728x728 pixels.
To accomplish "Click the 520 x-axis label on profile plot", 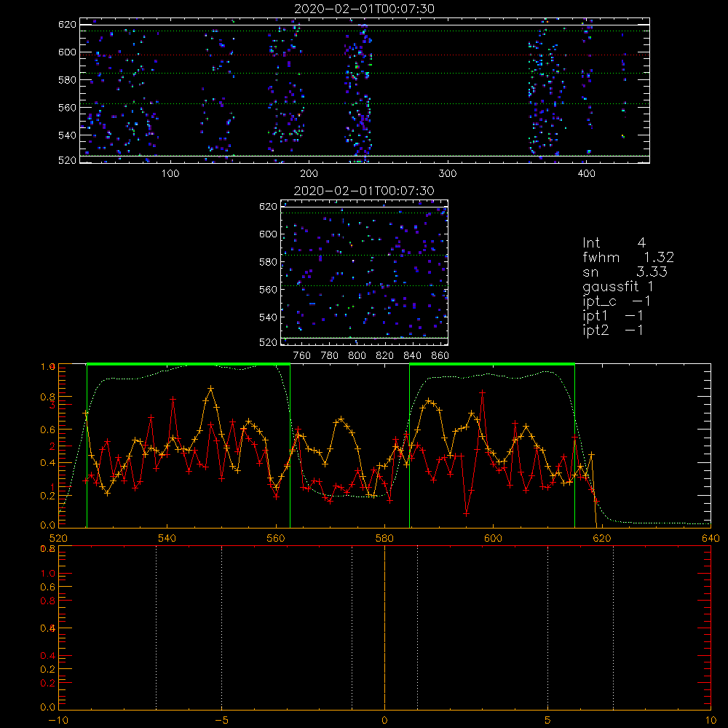I will tap(58, 538).
